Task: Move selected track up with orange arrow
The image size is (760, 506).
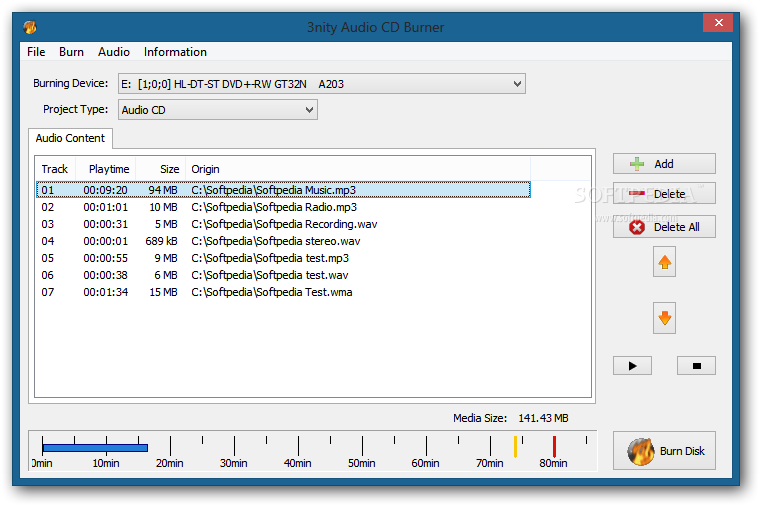Action: click(664, 262)
